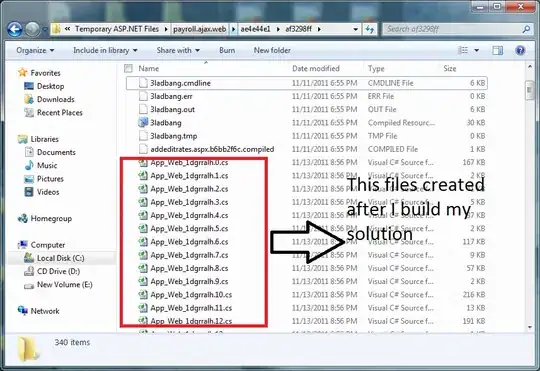Viewport: 540px width, 371px height.
Task: Open the Music library
Action: click(47, 165)
